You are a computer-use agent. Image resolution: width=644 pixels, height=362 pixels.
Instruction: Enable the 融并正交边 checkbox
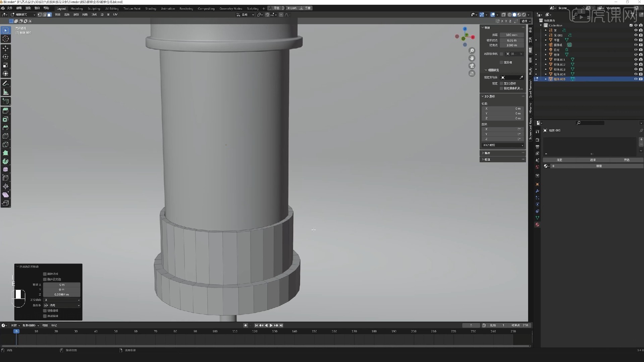(45, 279)
